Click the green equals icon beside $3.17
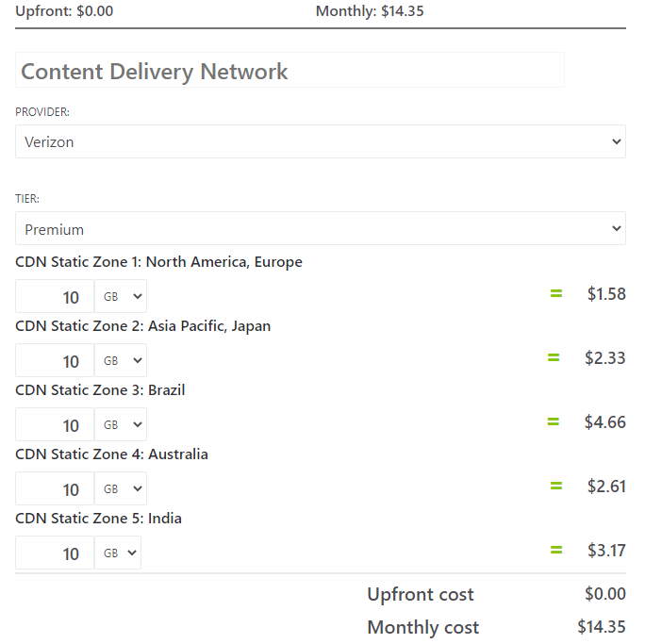Screen dimensions: 645x644 pyautogui.click(x=556, y=550)
